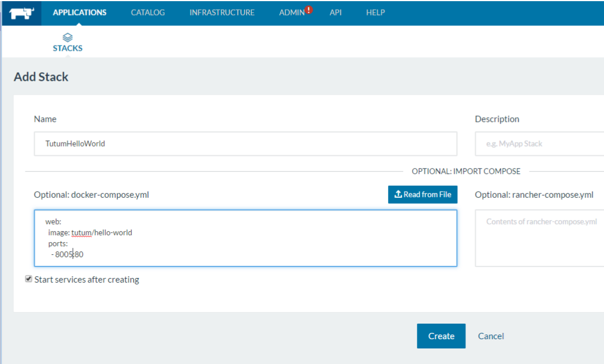
Task: Click the Rancher bull logo
Action: point(22,12)
